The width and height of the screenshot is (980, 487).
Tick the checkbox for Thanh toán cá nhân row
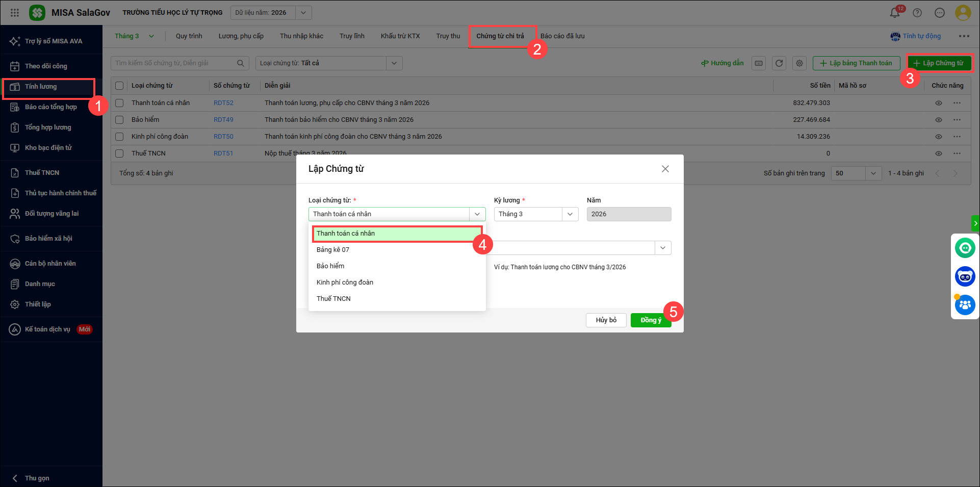click(119, 103)
